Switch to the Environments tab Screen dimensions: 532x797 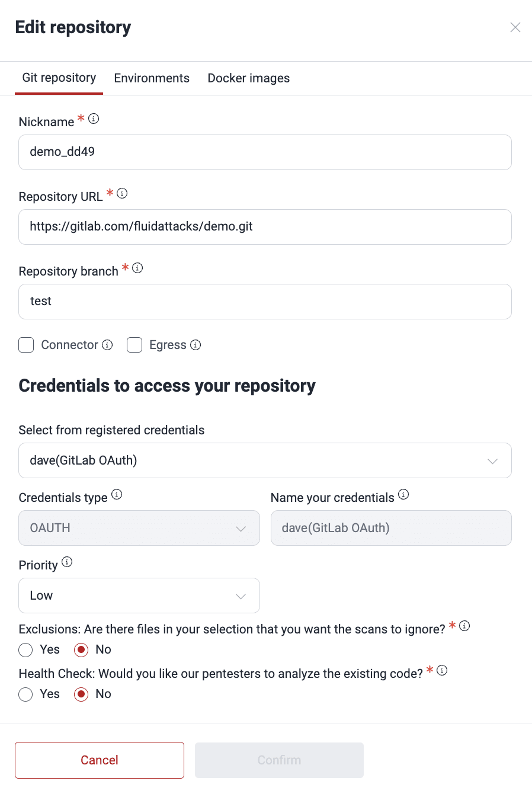click(x=152, y=78)
